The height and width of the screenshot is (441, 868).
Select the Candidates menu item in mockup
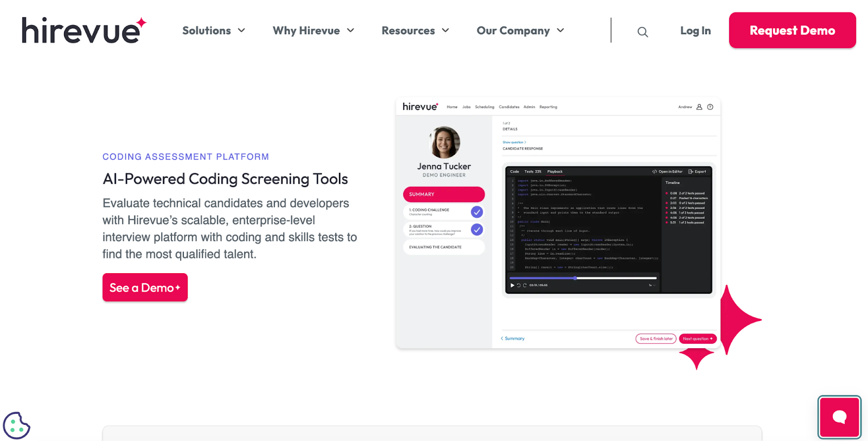coord(509,107)
